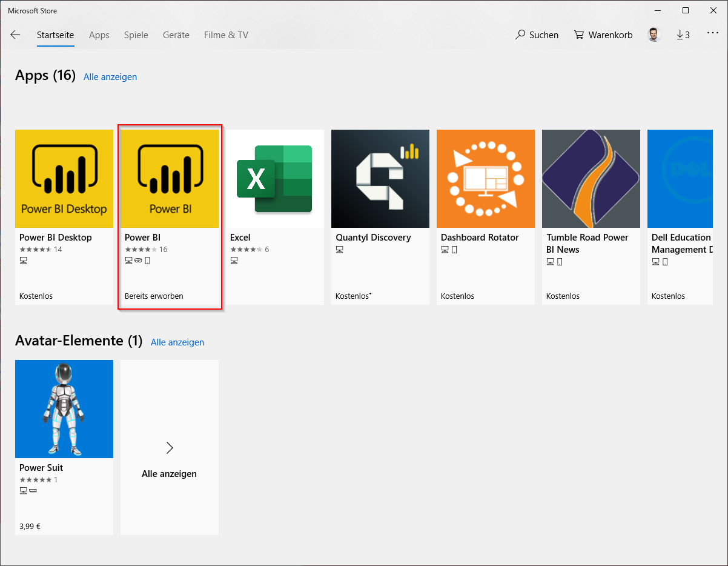Click the Bereits erworben label under Power BI

(x=154, y=296)
